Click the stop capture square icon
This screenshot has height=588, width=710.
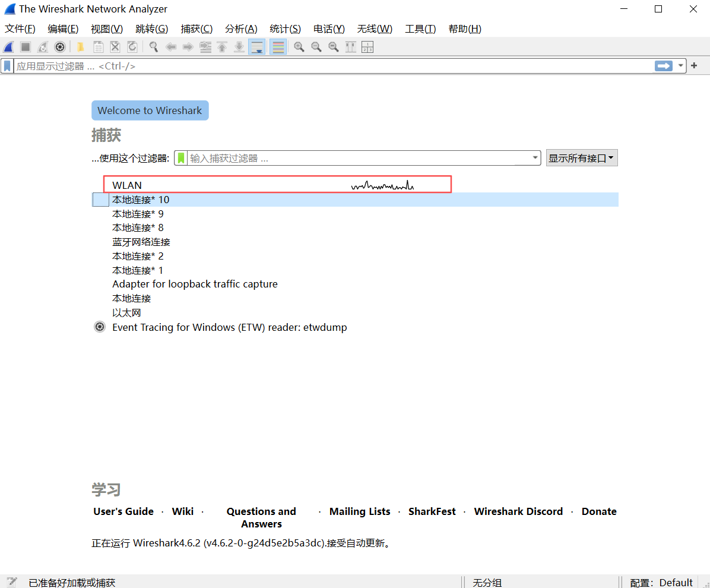click(26, 47)
